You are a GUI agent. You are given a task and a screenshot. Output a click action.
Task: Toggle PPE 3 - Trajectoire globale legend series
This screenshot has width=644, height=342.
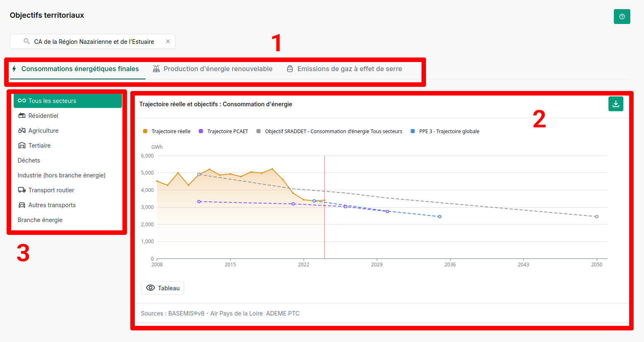click(445, 131)
